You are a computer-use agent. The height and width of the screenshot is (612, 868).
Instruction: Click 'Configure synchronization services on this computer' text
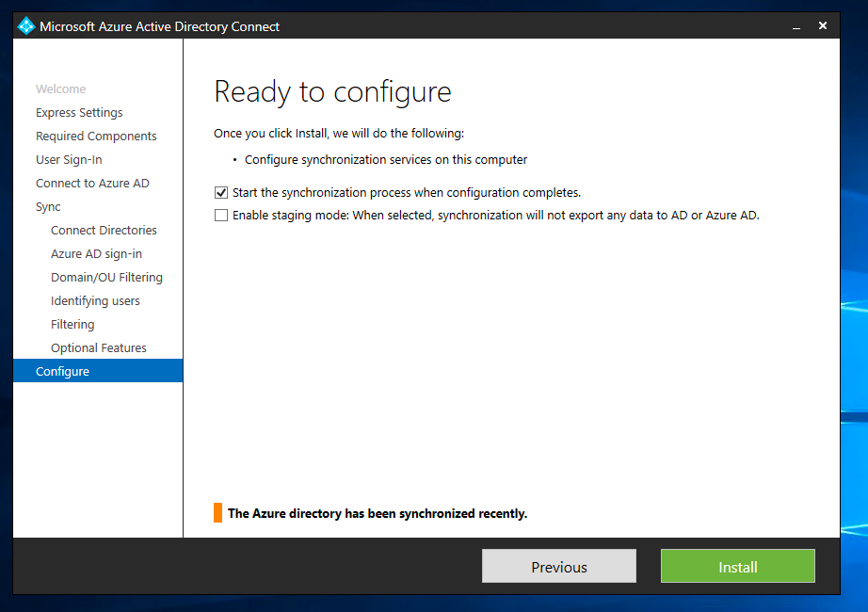pyautogui.click(x=386, y=159)
